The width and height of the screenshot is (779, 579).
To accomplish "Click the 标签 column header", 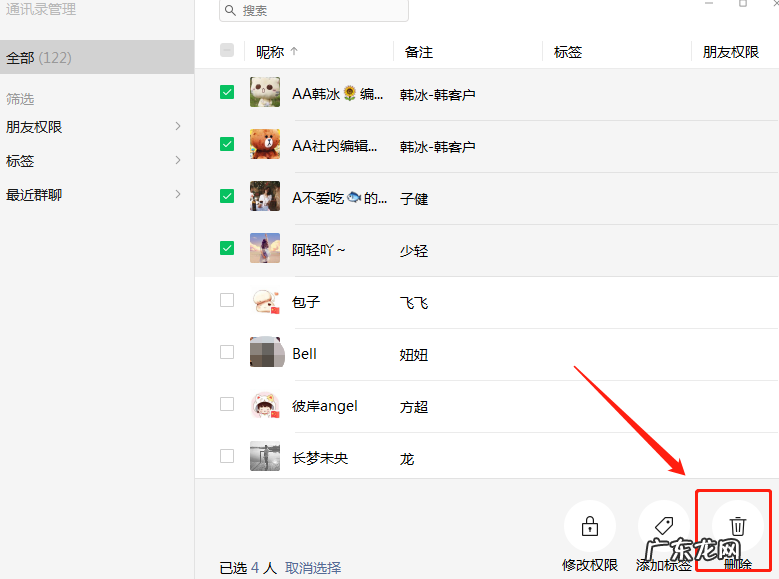I will point(568,52).
